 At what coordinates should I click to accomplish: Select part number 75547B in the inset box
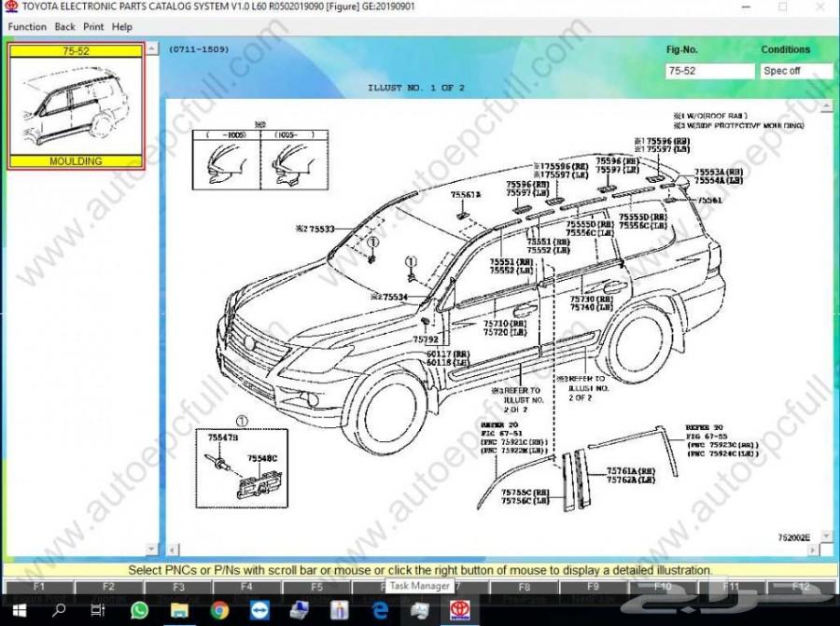point(223,438)
